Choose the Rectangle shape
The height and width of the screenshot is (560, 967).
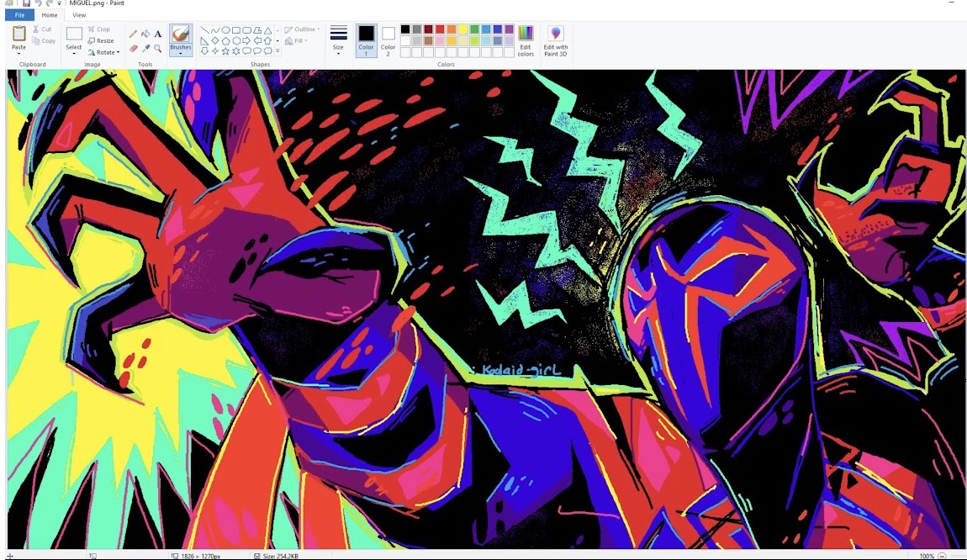(x=236, y=30)
